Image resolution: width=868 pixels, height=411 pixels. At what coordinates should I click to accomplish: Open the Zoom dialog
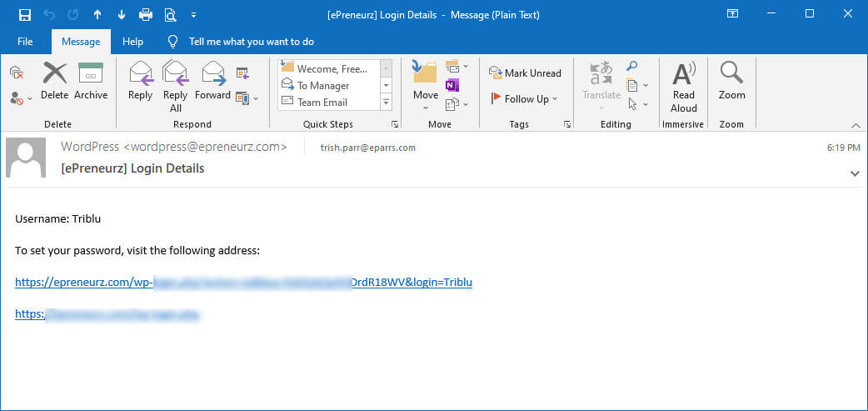click(732, 82)
